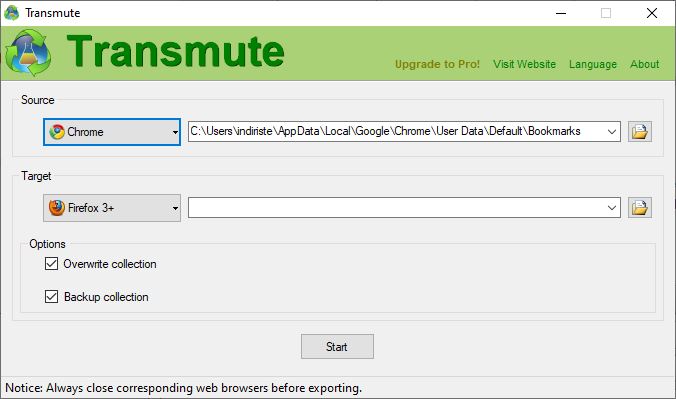Screen dimensions: 676x399
Task: Click the Transmute icon in title bar
Action: (12, 13)
